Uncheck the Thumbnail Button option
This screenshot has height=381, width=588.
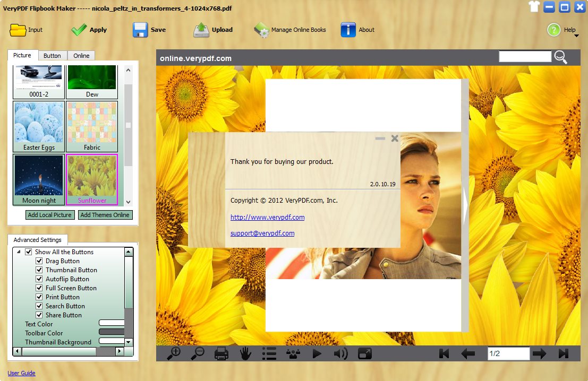pos(39,270)
